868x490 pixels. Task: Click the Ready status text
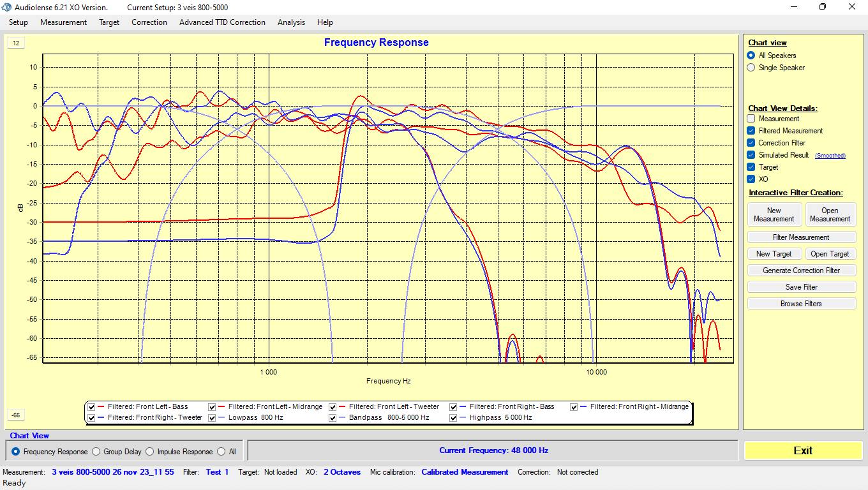click(x=15, y=483)
